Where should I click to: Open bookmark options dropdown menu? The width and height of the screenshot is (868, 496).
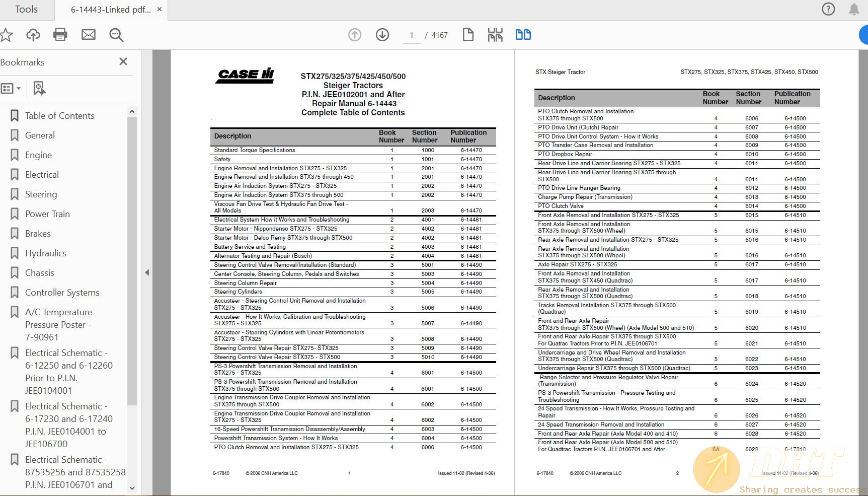coord(11,89)
